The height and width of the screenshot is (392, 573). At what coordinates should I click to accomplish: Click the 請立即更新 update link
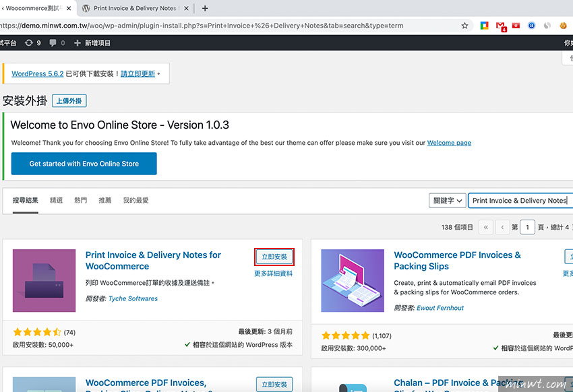[x=138, y=73]
